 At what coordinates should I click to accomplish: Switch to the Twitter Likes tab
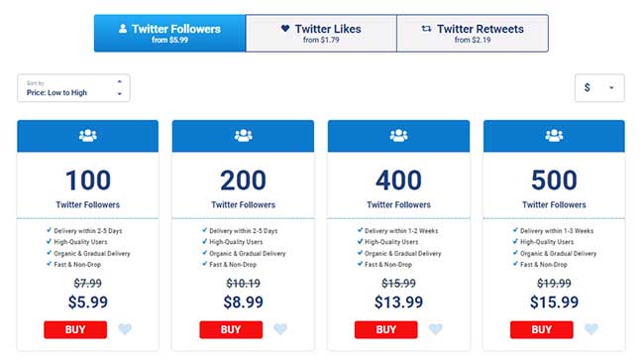tap(321, 34)
